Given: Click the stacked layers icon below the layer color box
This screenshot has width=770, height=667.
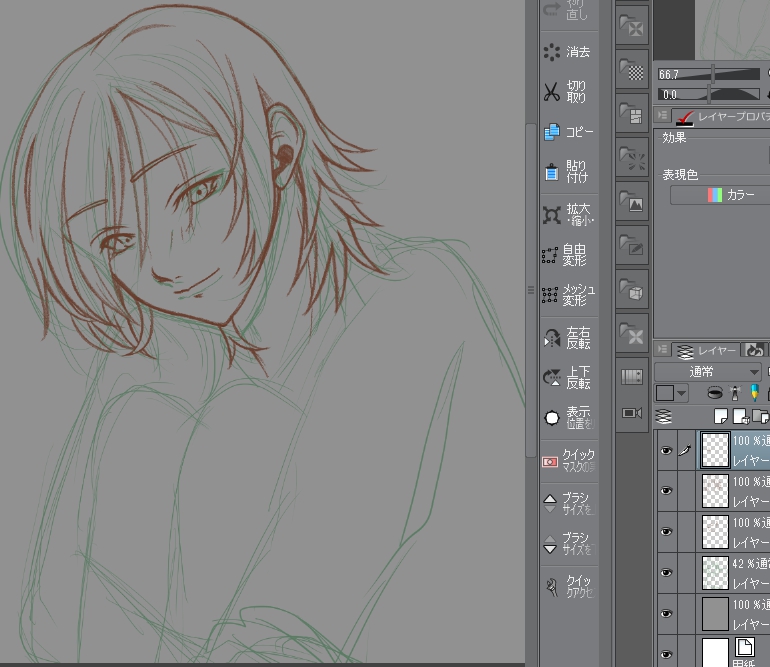Looking at the screenshot, I should tap(663, 417).
